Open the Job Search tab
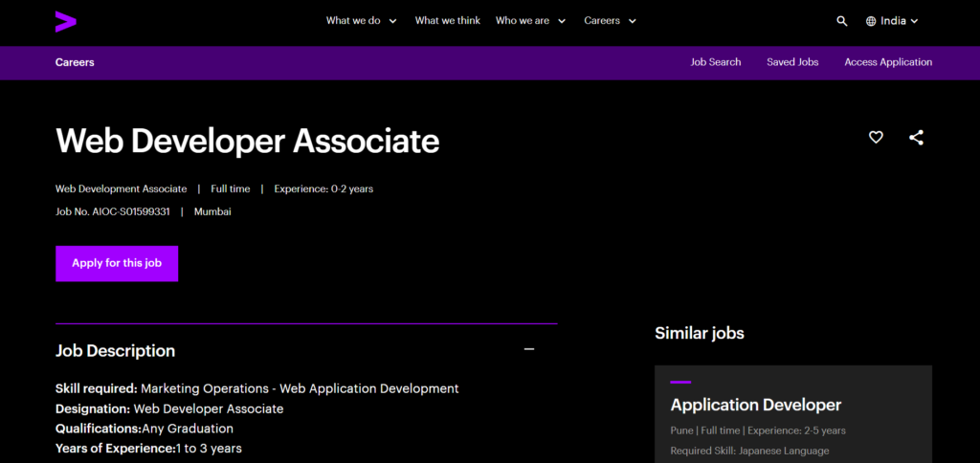Image resolution: width=980 pixels, height=463 pixels. click(x=716, y=62)
